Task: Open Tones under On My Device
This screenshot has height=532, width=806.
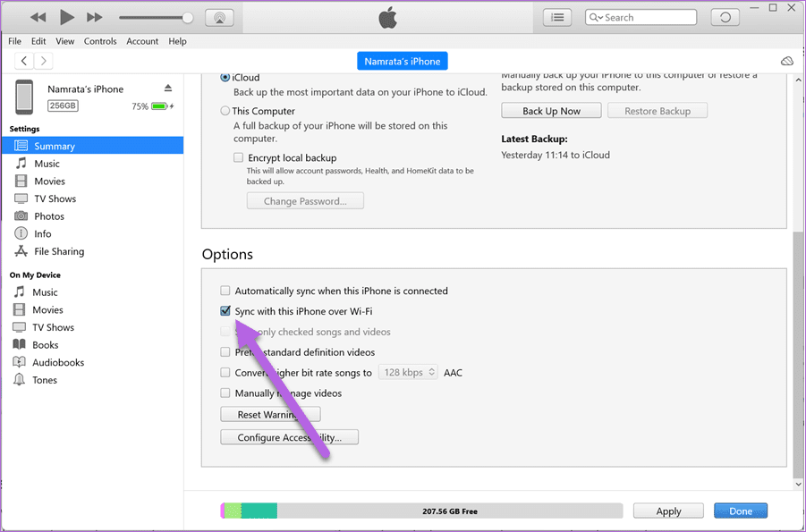Action: pyautogui.click(x=45, y=380)
